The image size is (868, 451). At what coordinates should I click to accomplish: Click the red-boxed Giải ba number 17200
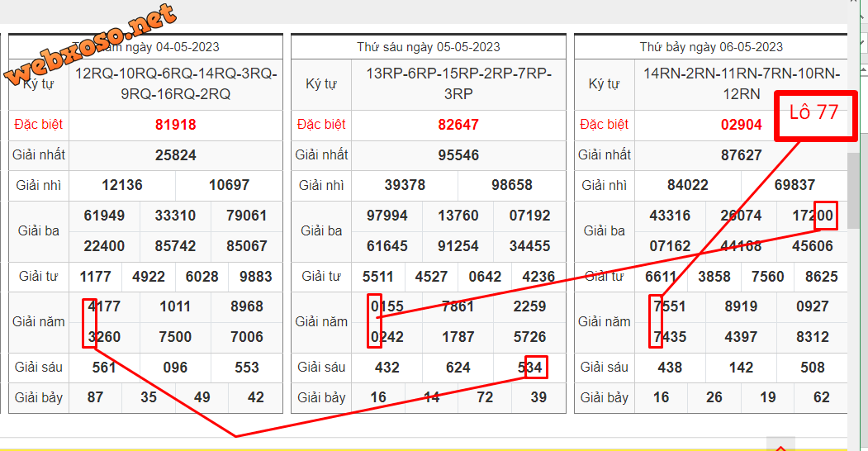point(813,216)
